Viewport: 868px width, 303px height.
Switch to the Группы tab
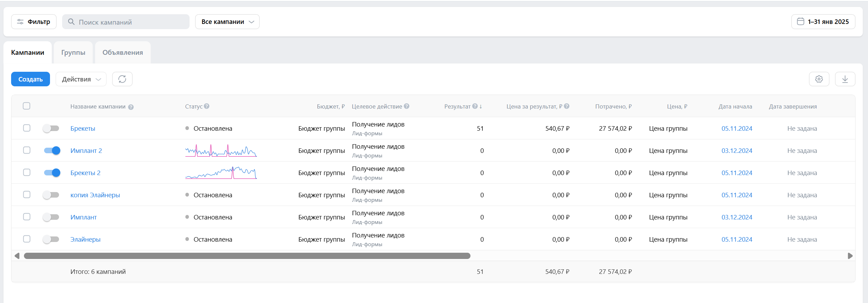point(73,53)
